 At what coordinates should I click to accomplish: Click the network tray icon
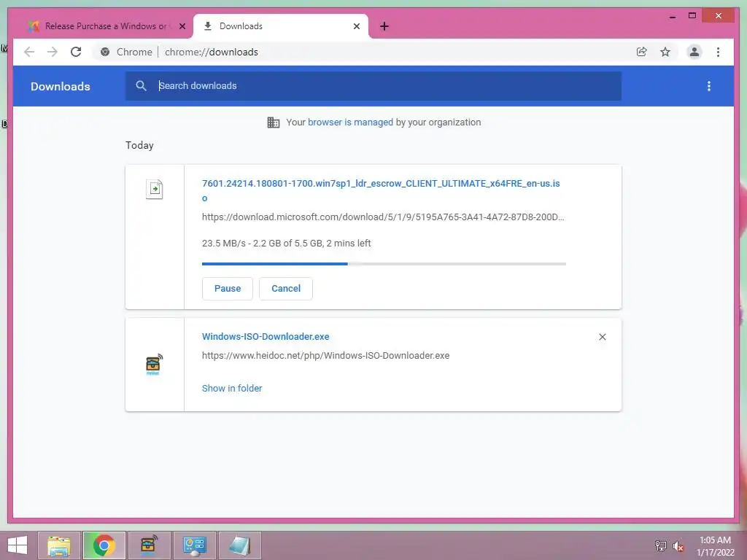point(661,545)
